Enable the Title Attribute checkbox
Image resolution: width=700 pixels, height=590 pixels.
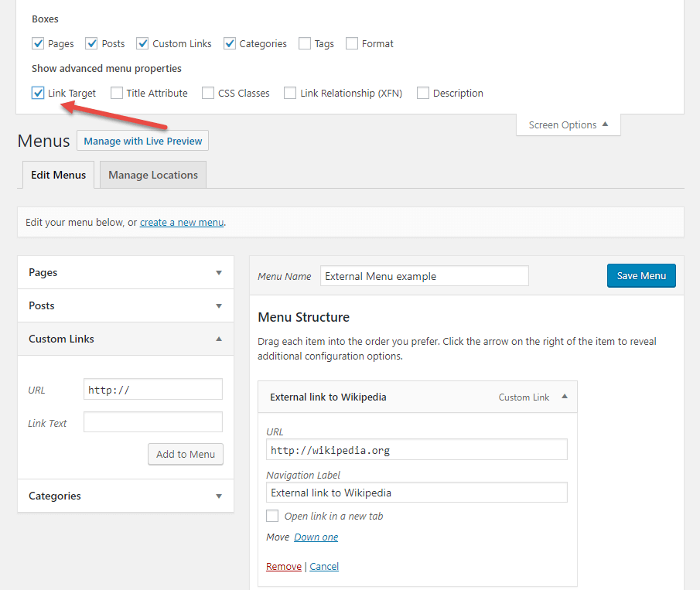117,93
